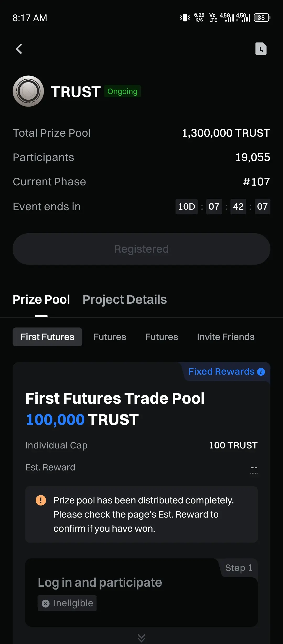Open the history clock icon
The image size is (283, 644).
click(261, 49)
